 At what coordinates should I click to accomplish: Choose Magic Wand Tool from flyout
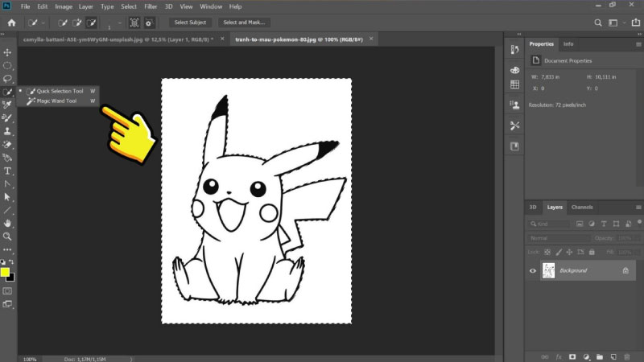(x=56, y=101)
